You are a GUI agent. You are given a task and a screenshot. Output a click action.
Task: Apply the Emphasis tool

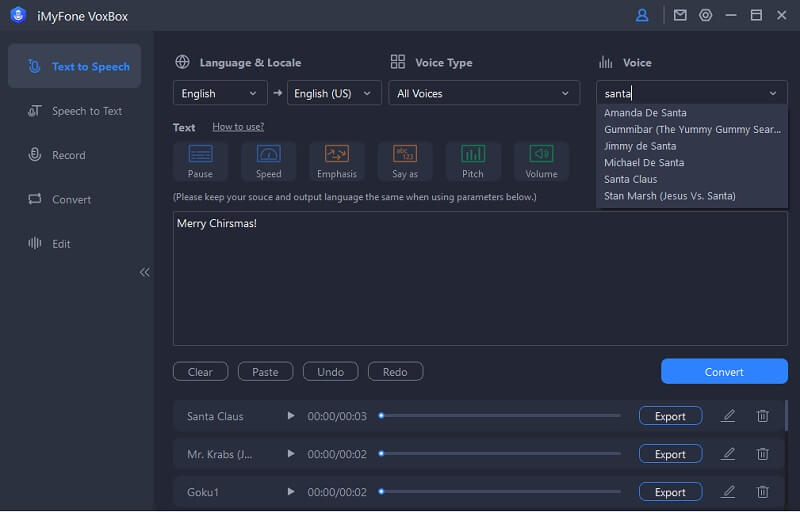(x=337, y=161)
